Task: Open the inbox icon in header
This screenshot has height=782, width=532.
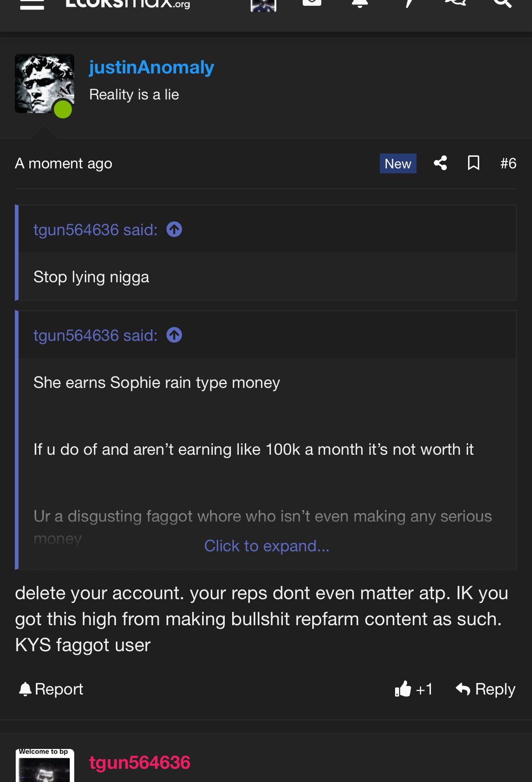Action: tap(312, 2)
